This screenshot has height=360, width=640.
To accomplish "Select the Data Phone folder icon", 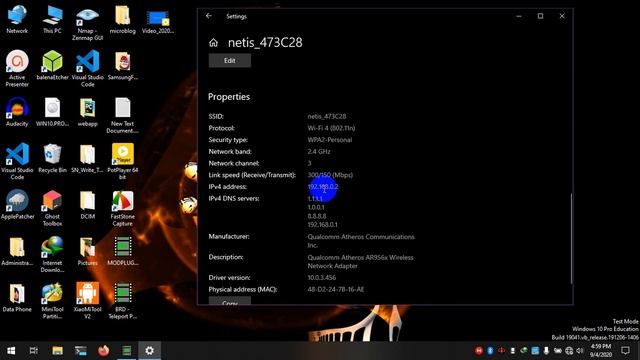I will pyautogui.click(x=17, y=298).
